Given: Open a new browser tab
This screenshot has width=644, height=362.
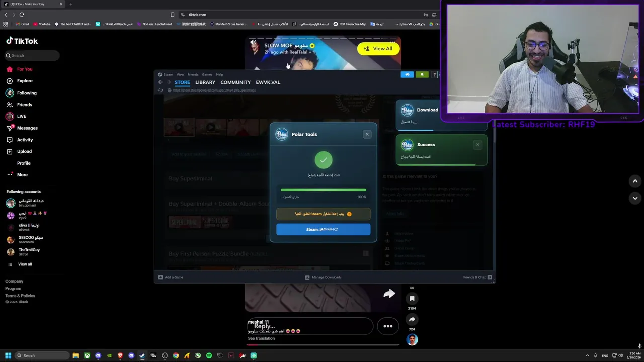Looking at the screenshot, I should click(70, 4).
